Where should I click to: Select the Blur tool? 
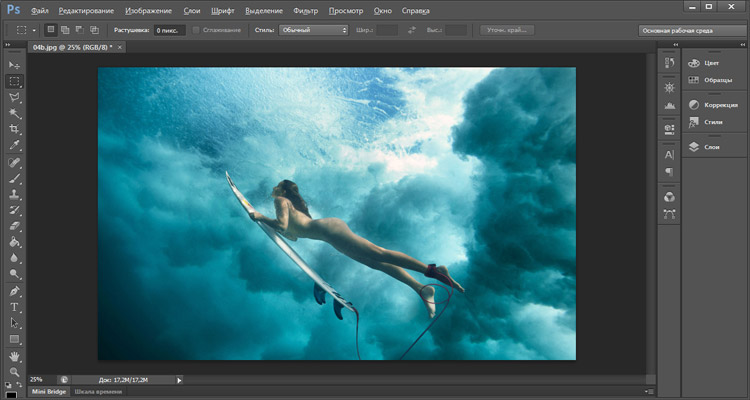tap(14, 258)
